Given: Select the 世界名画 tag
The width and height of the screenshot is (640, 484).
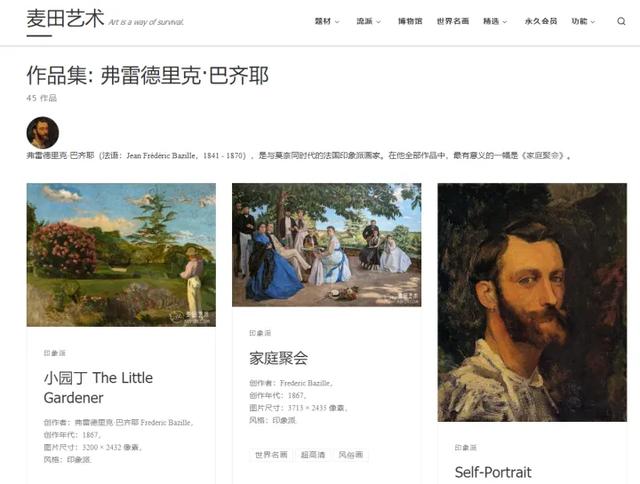Looking at the screenshot, I should pos(271,455).
